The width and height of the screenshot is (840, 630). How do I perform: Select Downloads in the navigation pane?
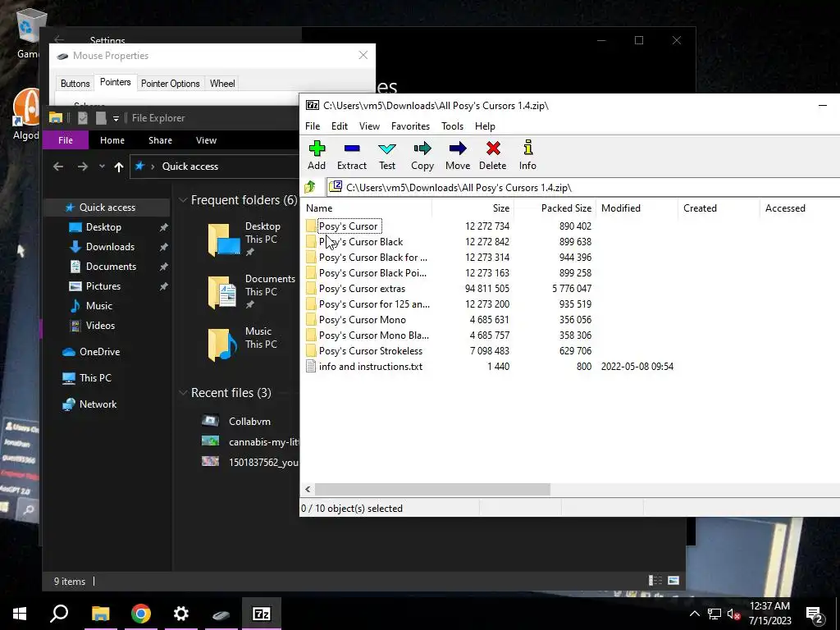[x=110, y=247]
